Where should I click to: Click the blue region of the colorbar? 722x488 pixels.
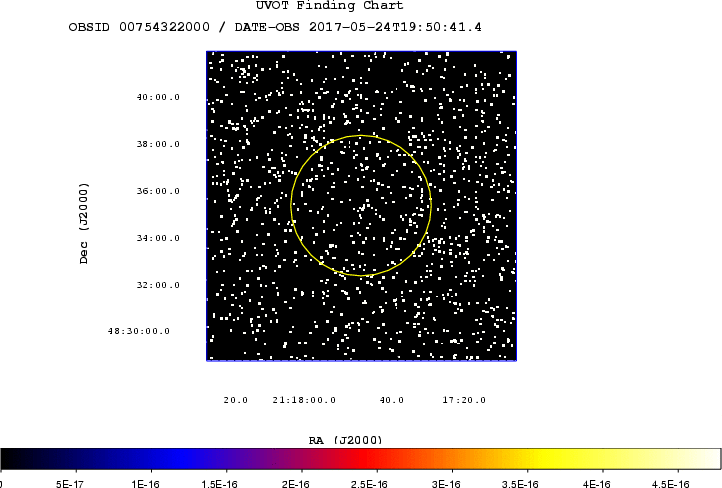tap(180, 459)
